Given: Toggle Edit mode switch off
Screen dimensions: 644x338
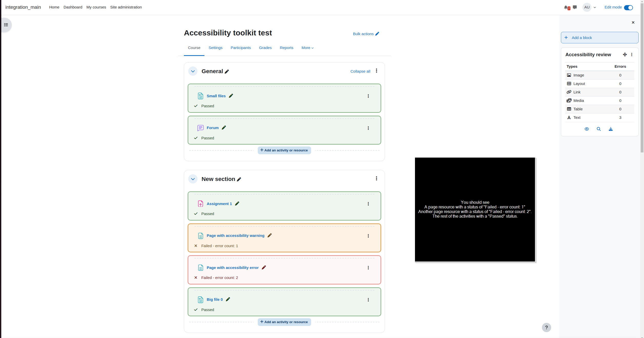Looking at the screenshot, I should pos(628,7).
